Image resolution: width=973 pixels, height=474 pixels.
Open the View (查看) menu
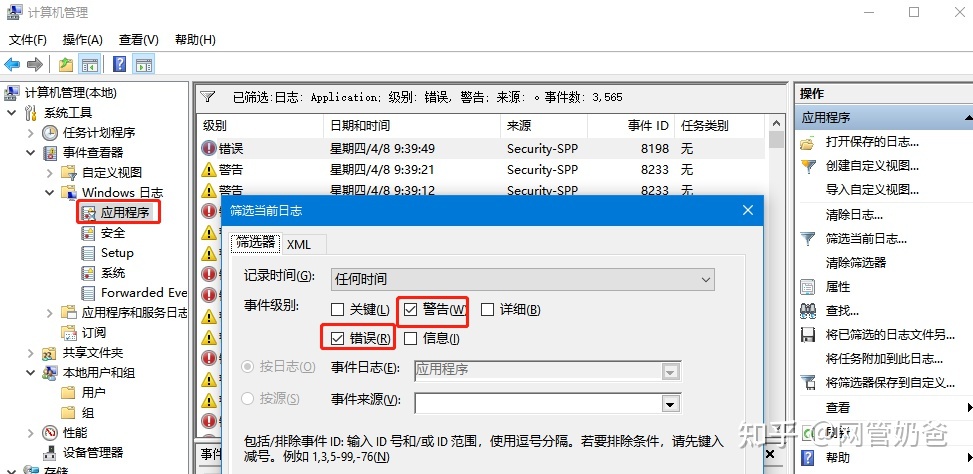(139, 40)
